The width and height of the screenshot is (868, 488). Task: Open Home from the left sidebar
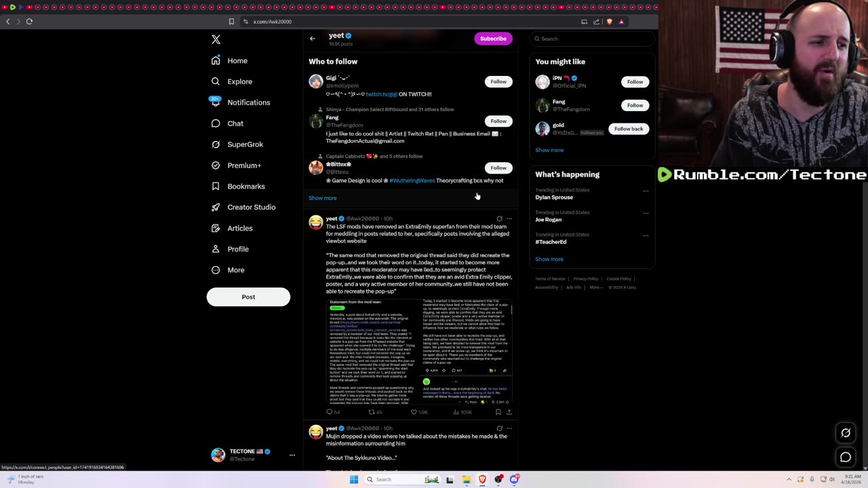click(229, 61)
